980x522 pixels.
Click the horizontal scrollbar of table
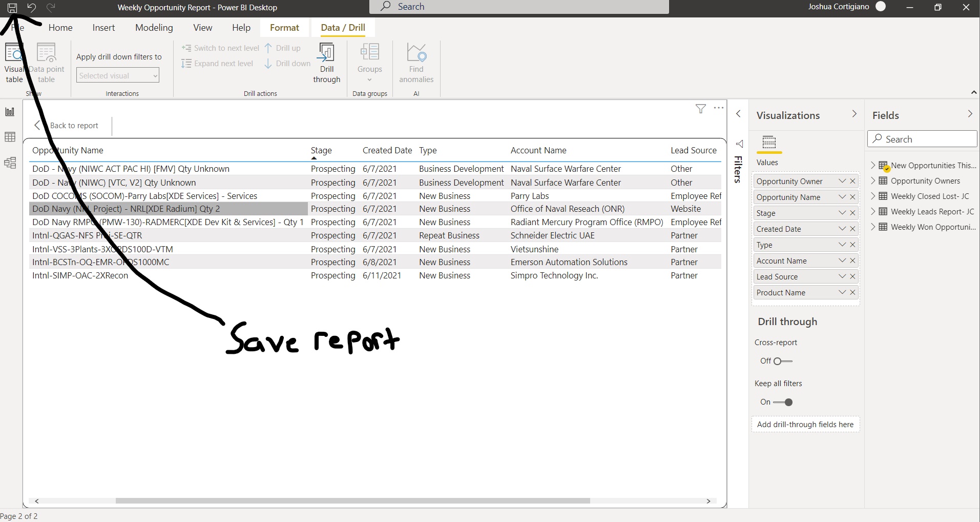click(353, 501)
